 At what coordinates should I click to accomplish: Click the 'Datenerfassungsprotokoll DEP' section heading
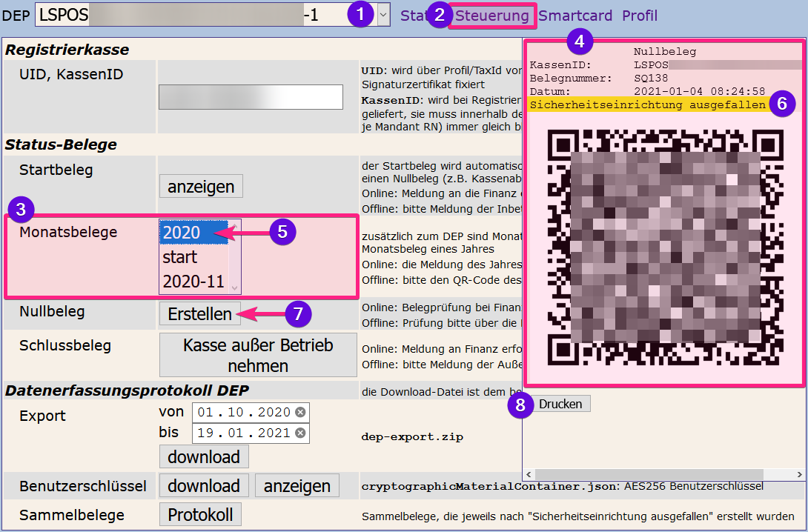[x=127, y=390]
